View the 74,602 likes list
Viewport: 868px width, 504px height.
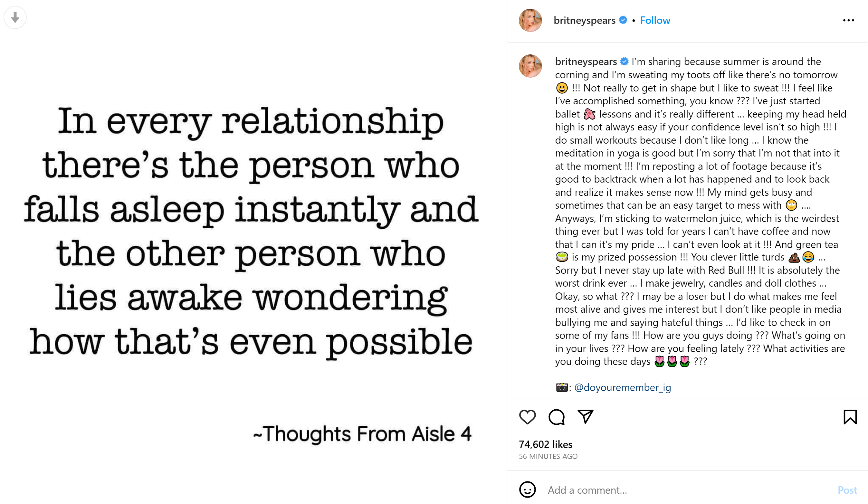point(546,444)
